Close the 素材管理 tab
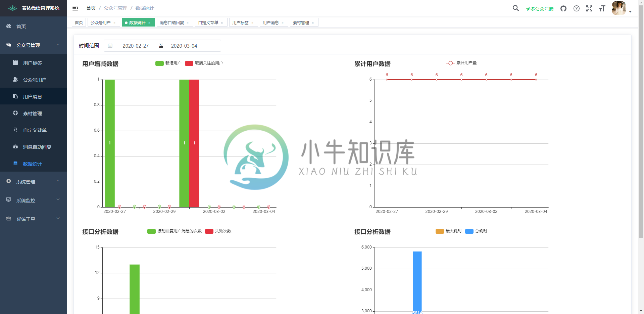644x314 pixels. [313, 23]
